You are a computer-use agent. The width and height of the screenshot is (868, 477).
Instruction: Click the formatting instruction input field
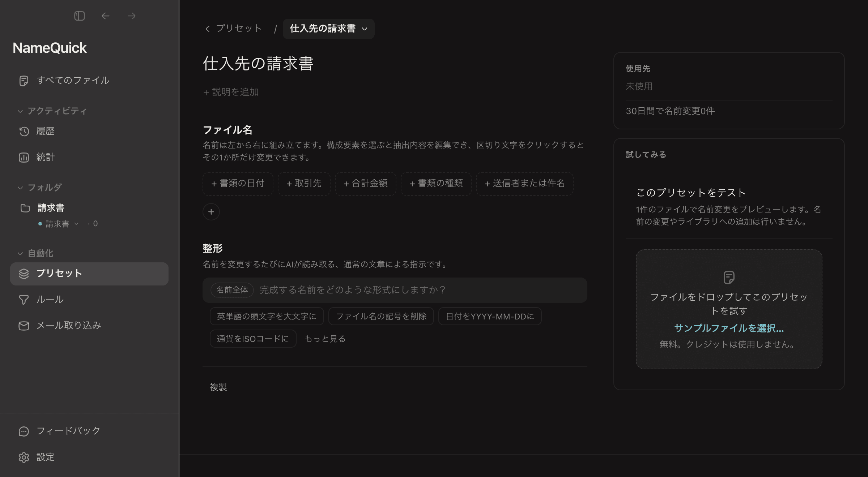tap(395, 290)
